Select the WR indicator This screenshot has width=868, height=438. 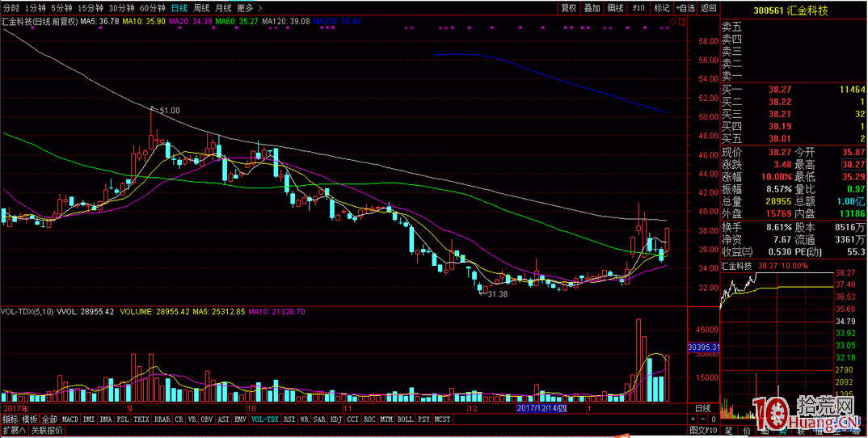pyautogui.click(x=305, y=419)
